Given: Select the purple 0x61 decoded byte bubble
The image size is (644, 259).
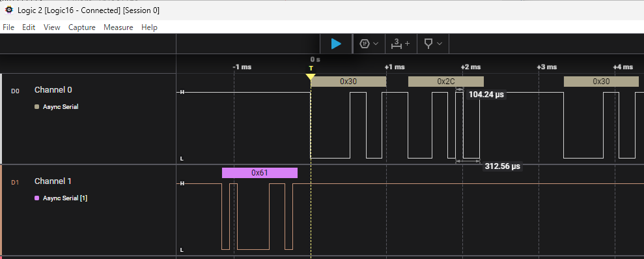Looking at the screenshot, I should (260, 173).
